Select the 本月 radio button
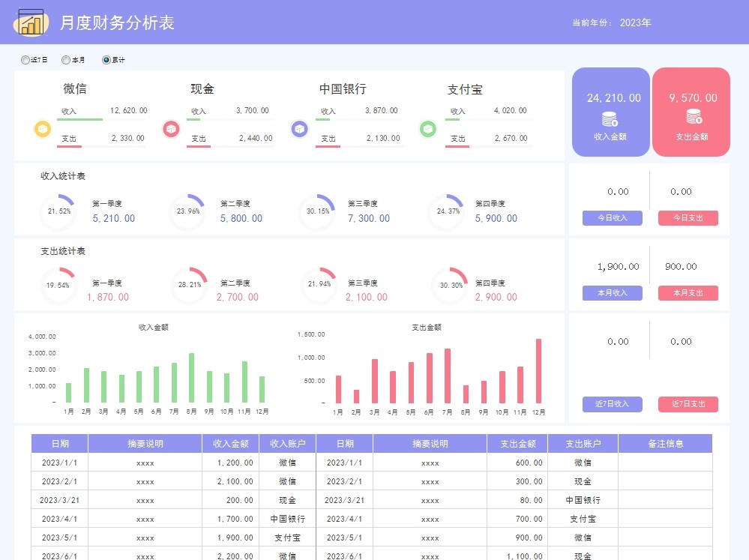This screenshot has height=560, width=749. click(66, 60)
